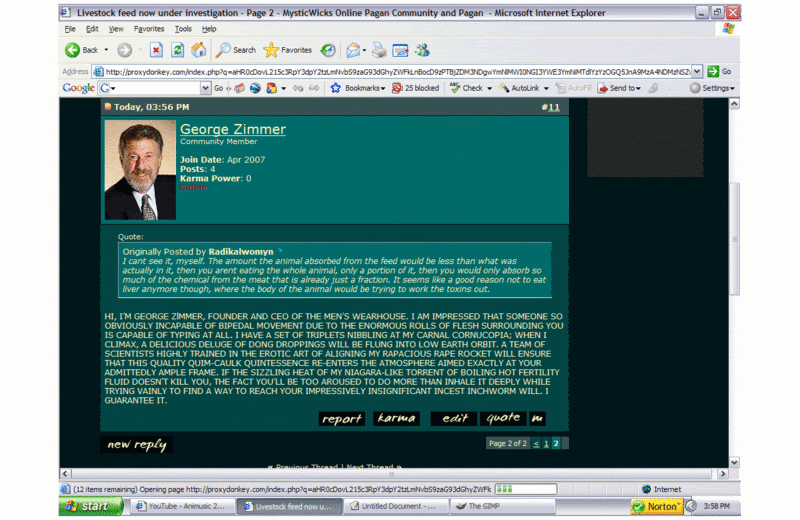The width and height of the screenshot is (800, 520).
Task: Open the Tools menu
Action: coord(183,29)
